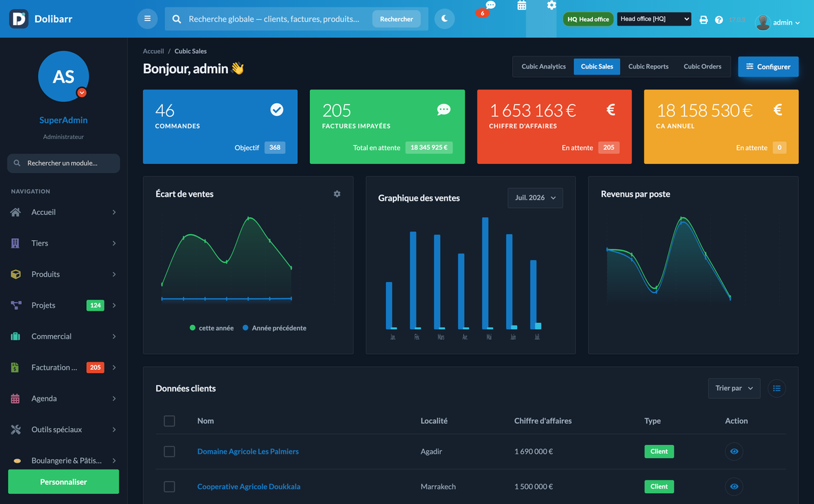Check the Cooperative Agricole Doukkala row checkbox
The image size is (814, 504).
[x=170, y=486]
